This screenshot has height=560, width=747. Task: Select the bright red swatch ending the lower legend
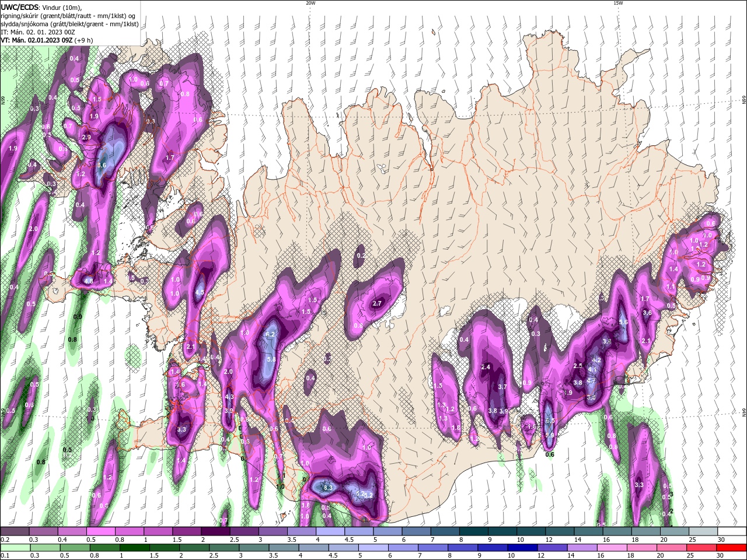pyautogui.click(x=732, y=548)
